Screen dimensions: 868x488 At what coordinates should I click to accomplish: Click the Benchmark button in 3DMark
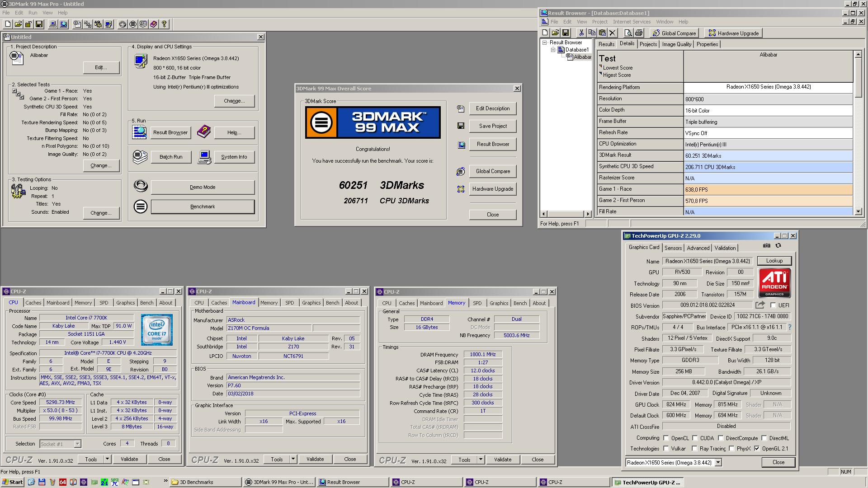click(203, 206)
